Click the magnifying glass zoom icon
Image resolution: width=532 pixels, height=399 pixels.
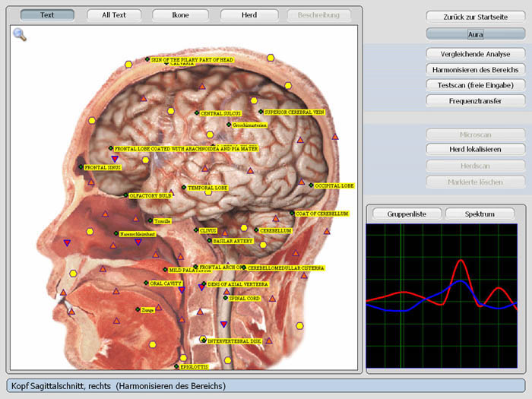point(20,34)
